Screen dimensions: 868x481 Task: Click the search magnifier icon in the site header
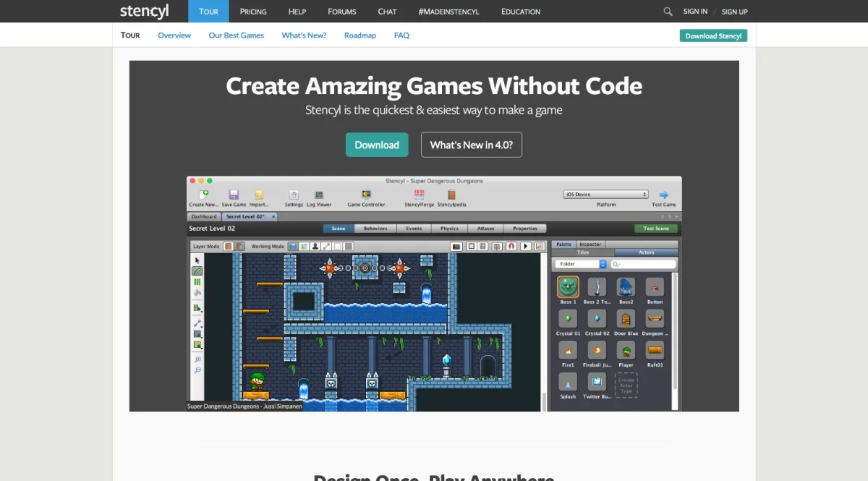point(668,12)
